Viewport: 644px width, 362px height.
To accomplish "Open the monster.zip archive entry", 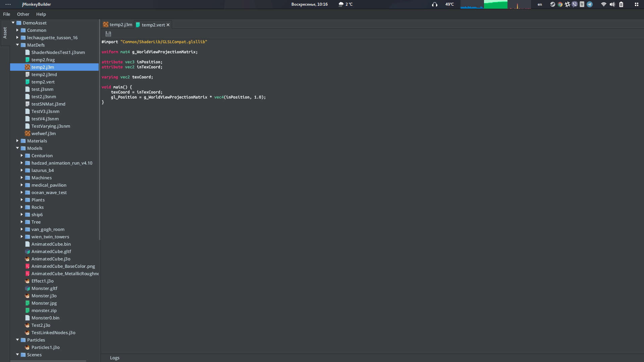I will click(43, 310).
